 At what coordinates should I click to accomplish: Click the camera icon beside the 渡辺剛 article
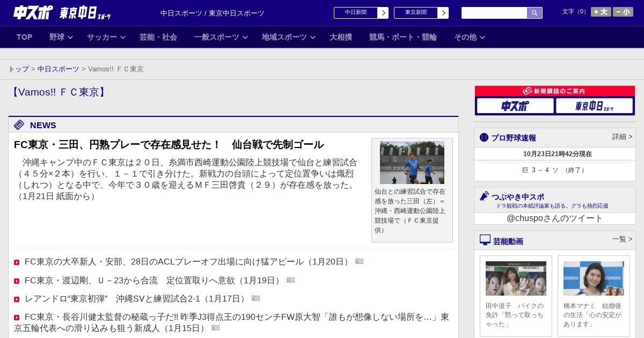tap(290, 280)
